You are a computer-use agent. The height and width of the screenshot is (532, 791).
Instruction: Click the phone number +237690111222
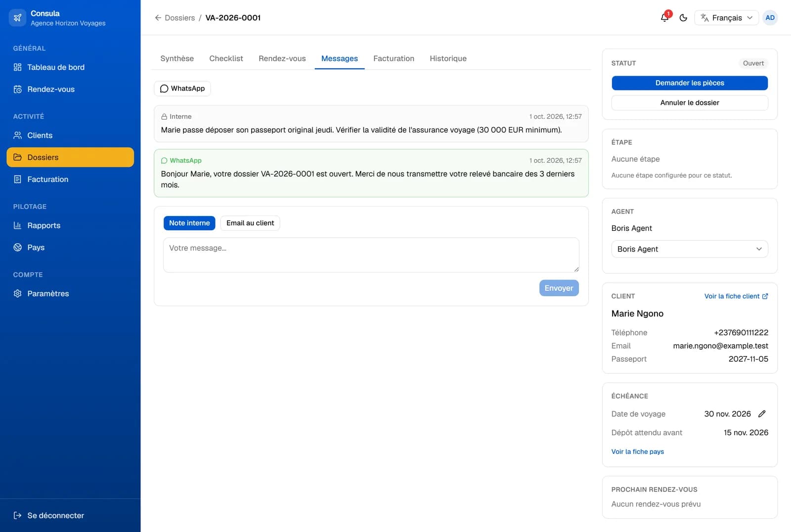[741, 333]
